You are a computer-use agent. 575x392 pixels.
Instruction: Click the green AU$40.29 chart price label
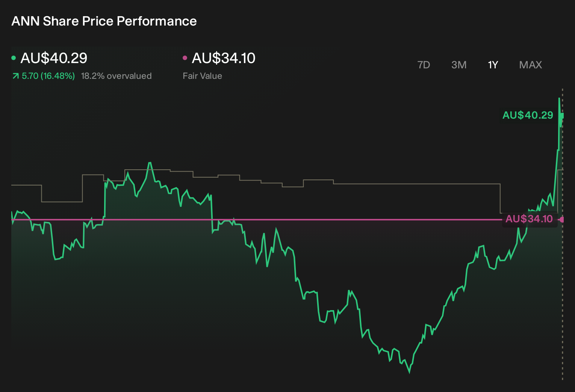pyautogui.click(x=528, y=115)
